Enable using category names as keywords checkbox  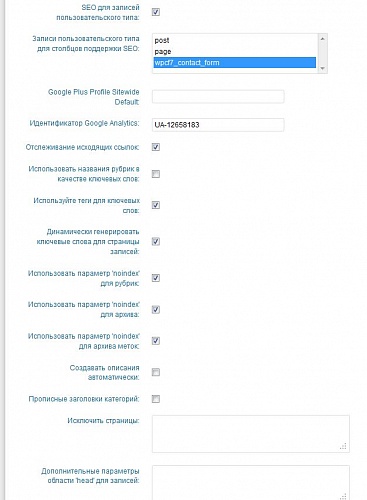156,174
